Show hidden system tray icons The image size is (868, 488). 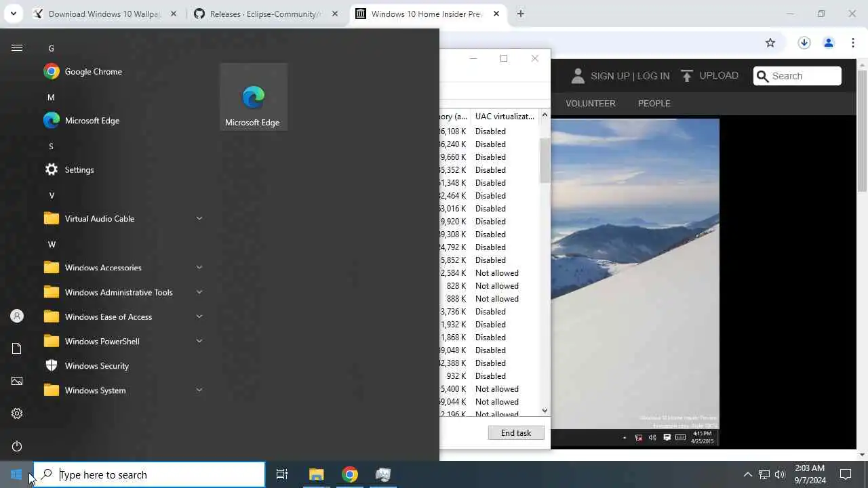[748, 474]
